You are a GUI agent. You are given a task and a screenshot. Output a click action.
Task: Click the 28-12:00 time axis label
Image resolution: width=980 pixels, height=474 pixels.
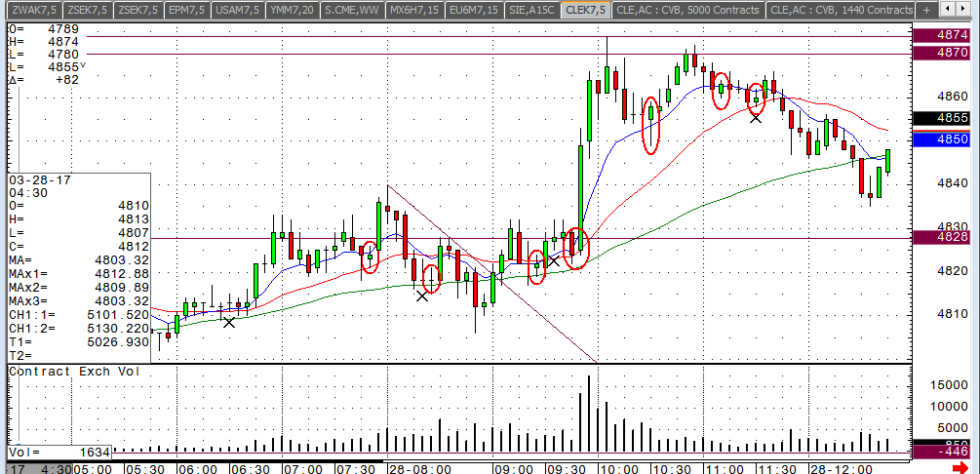(842, 468)
